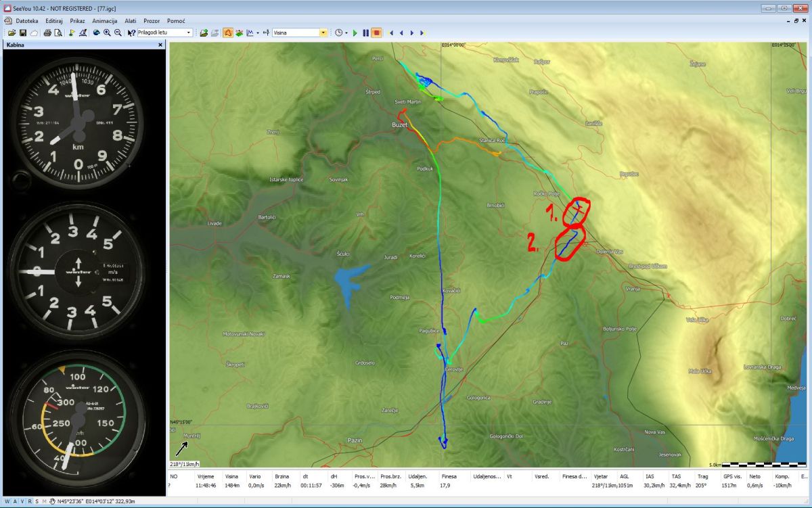Print the current flight view

click(47, 32)
